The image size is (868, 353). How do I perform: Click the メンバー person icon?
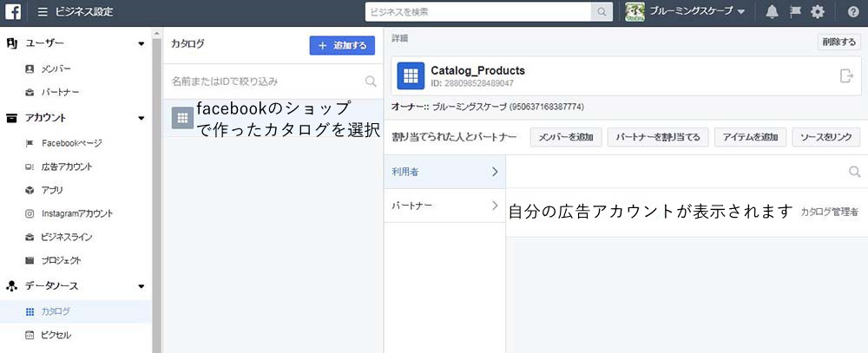(x=30, y=69)
